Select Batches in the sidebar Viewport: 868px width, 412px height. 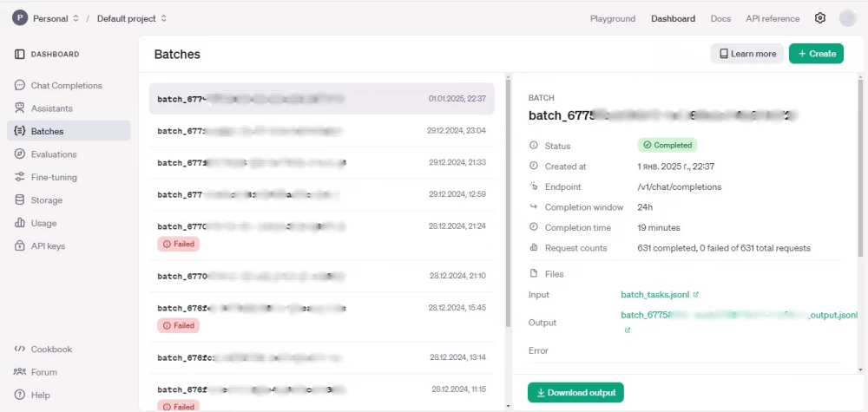tap(69, 131)
